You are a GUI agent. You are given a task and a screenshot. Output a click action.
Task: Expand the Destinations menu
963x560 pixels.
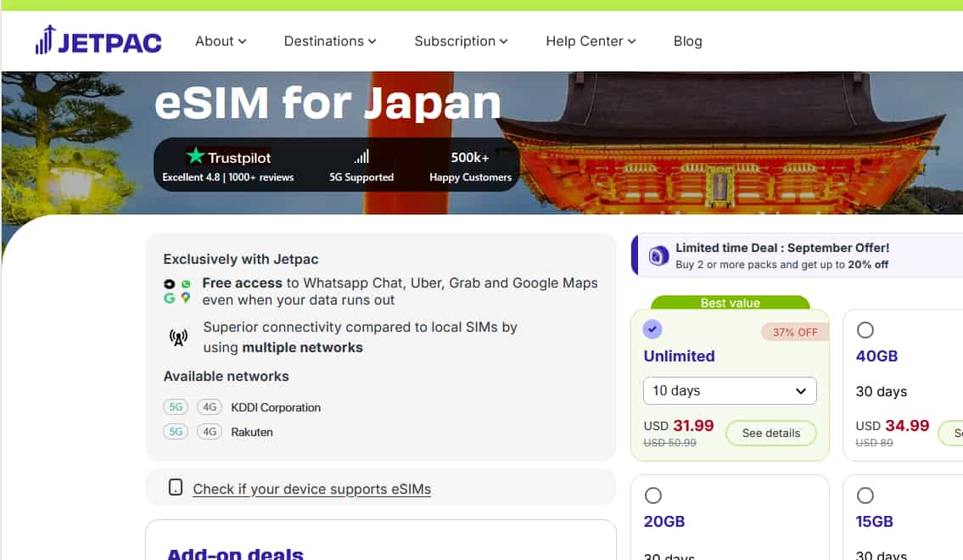pos(330,41)
